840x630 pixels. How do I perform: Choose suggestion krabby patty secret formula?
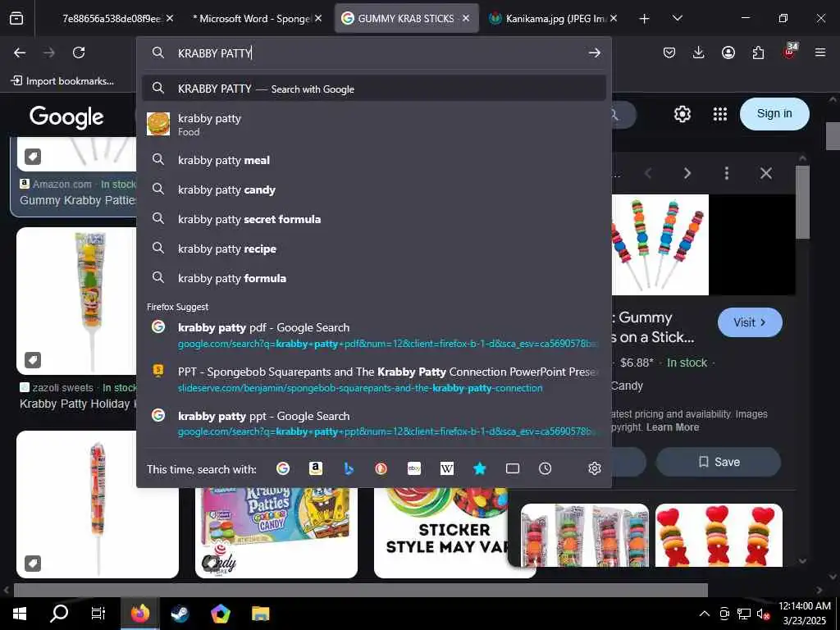[374, 218]
